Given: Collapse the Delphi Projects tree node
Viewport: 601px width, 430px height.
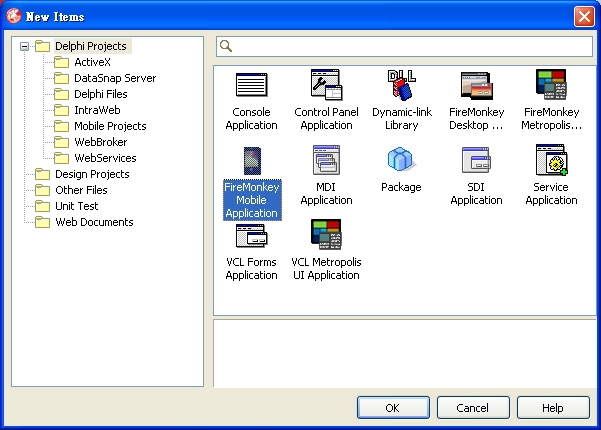Looking at the screenshot, I should coord(25,46).
